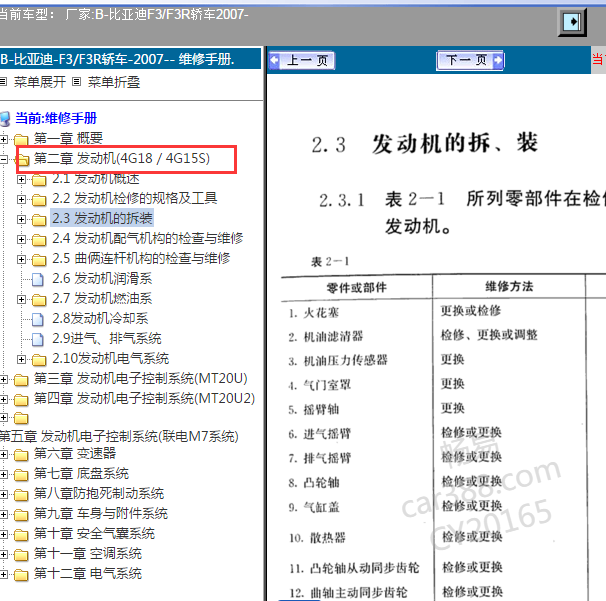Open the 第八章防抱死制动系统 chapter
The width and height of the screenshot is (606, 601).
(x=99, y=494)
